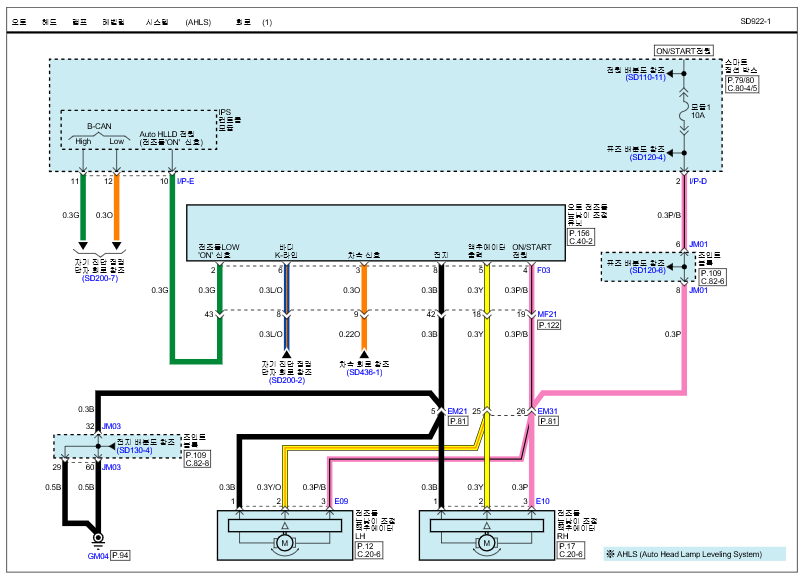Open P.81 reference below EM21
This screenshot has height=581, width=805.
pyautogui.click(x=458, y=421)
